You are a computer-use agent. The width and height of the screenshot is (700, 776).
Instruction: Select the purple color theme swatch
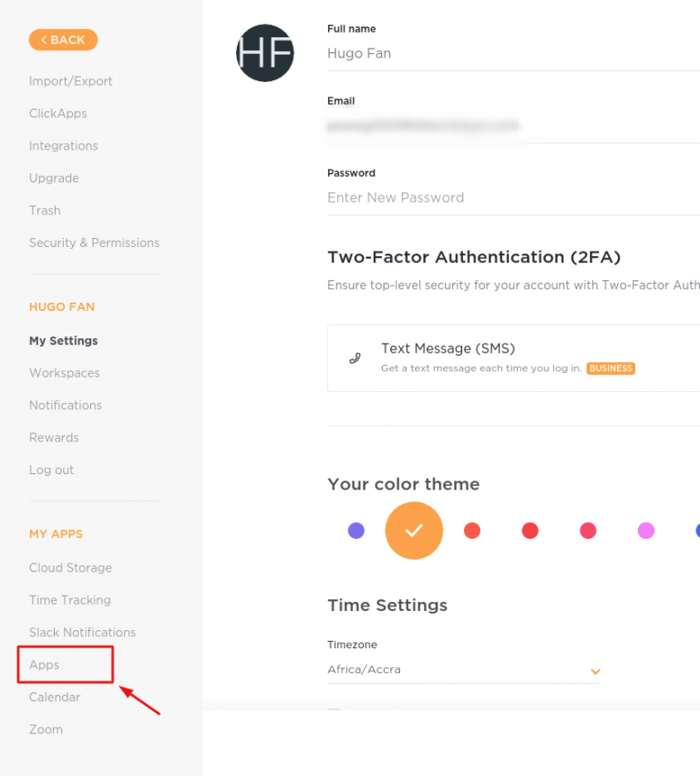(355, 530)
